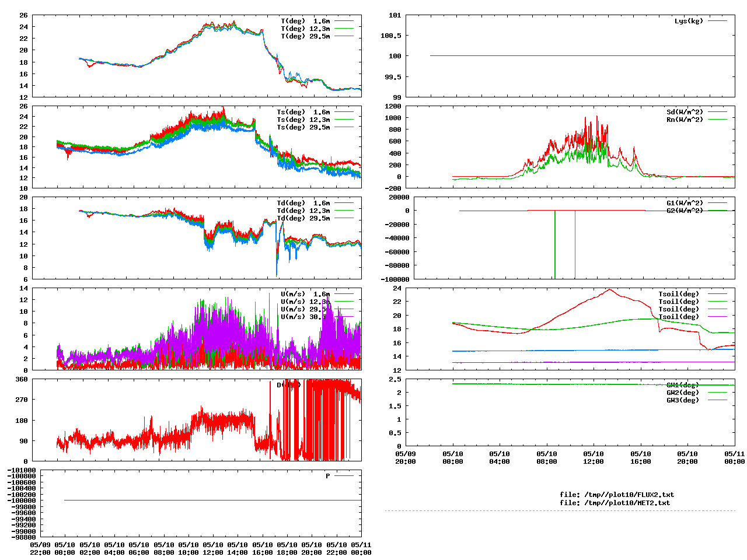Pick the 'Td(deg) 1.6m' legend text

[x=303, y=203]
